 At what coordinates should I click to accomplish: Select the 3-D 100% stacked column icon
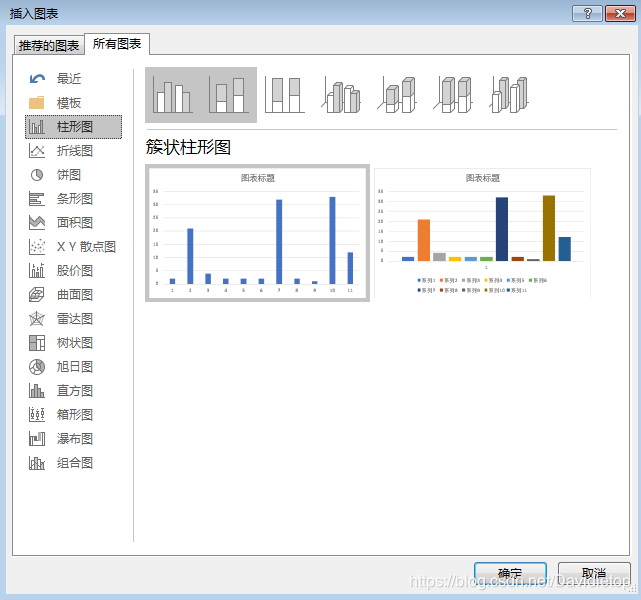pos(453,95)
